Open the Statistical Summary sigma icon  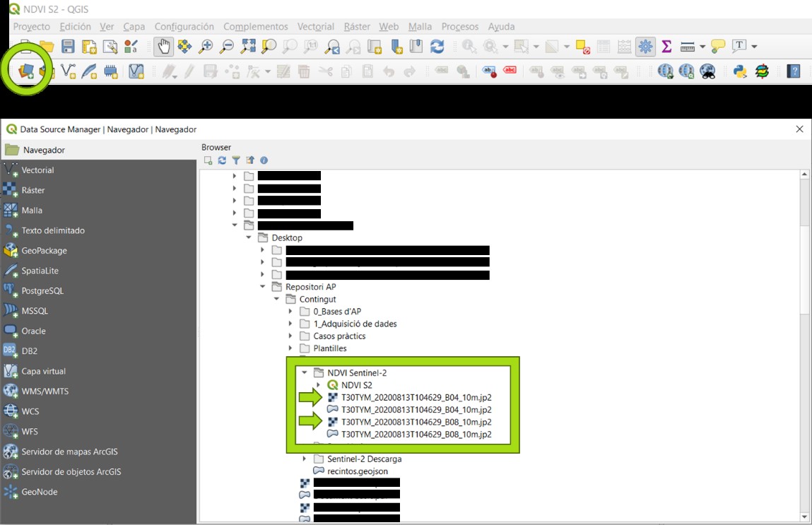pos(666,47)
